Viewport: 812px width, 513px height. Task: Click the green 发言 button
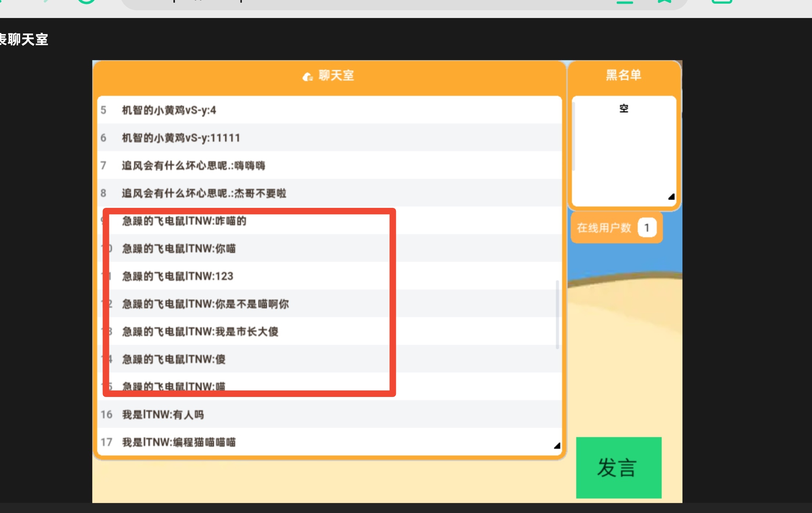pyautogui.click(x=618, y=467)
